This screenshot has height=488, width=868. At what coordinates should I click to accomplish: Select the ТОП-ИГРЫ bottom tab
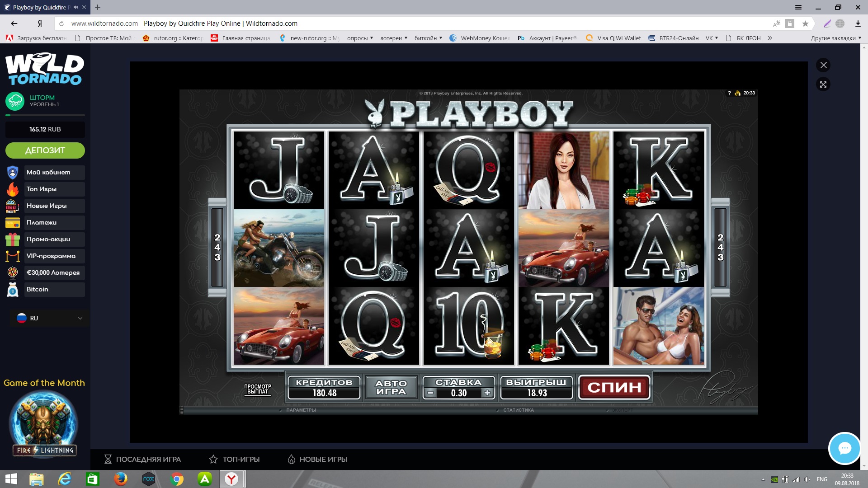pos(234,459)
